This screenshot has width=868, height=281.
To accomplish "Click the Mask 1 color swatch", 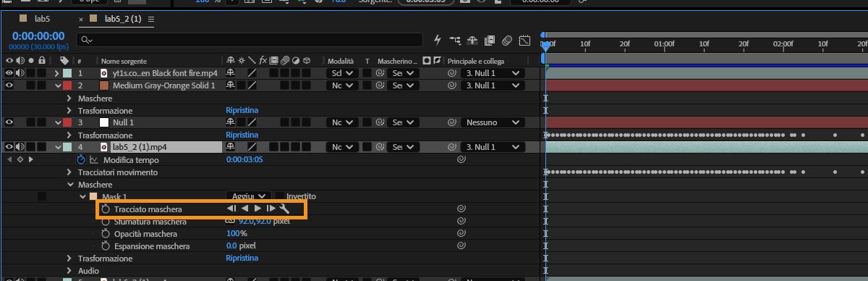I will point(93,196).
